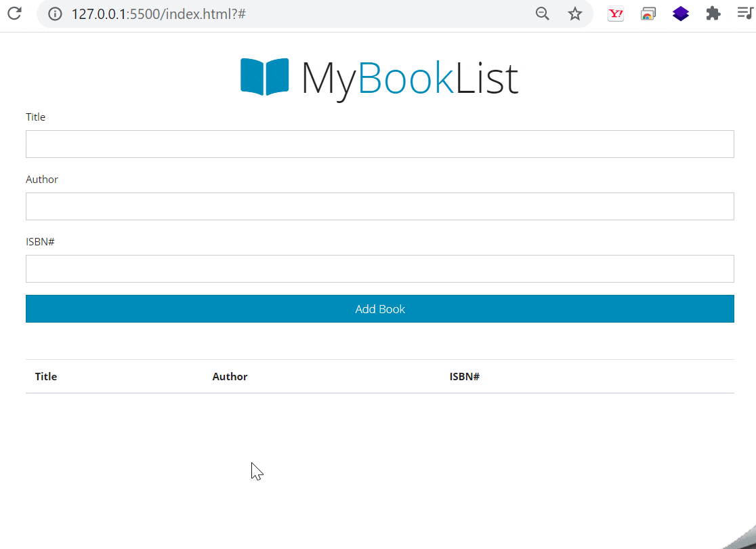Screen dimensions: 756x549
Task: Bookmark this page with the star icon
Action: [x=574, y=14]
